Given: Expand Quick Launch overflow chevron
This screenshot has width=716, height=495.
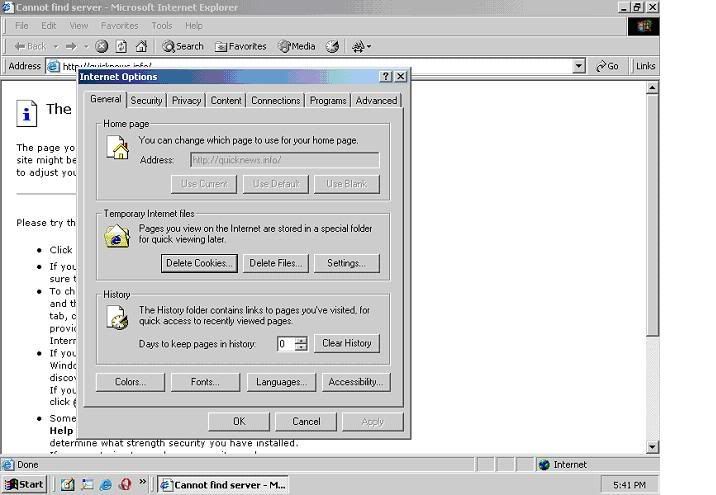Looking at the screenshot, I should (x=142, y=482).
